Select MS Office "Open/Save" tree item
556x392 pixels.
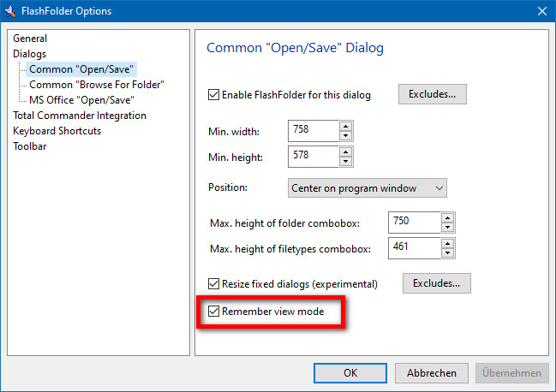[81, 100]
